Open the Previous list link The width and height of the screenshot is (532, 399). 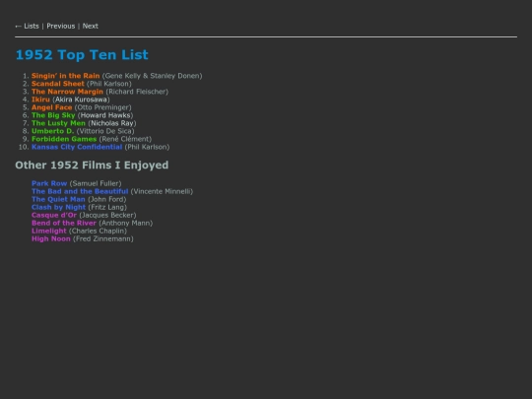click(61, 27)
